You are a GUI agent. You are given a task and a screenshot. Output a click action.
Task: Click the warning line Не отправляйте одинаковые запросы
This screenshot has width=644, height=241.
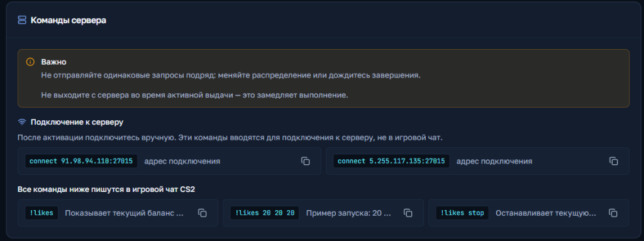(x=231, y=76)
